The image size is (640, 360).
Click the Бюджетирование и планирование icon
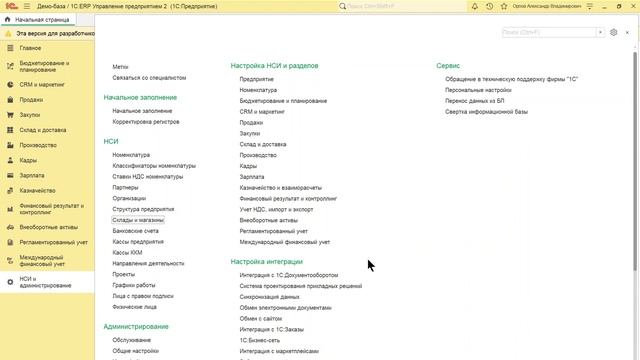pyautogui.click(x=10, y=66)
